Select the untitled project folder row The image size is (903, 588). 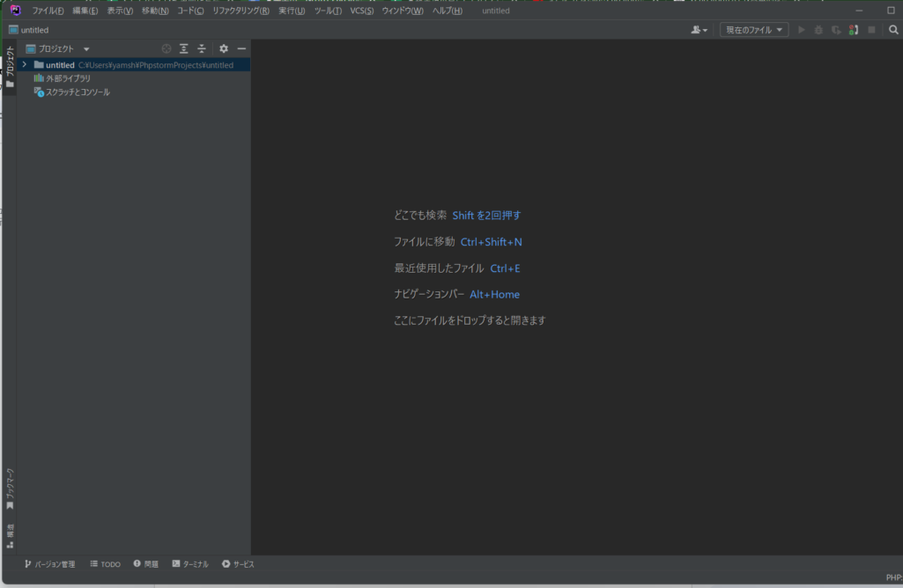134,65
